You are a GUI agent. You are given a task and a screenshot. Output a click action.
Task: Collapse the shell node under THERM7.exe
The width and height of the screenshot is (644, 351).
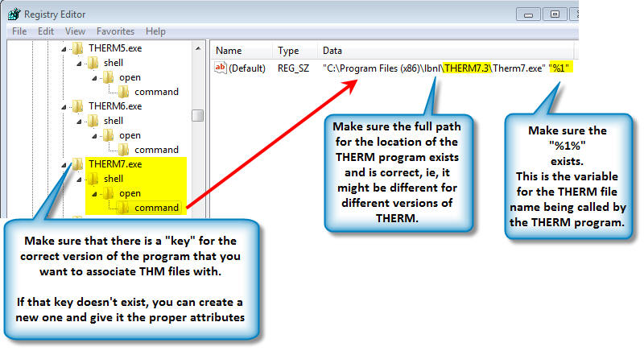click(79, 180)
